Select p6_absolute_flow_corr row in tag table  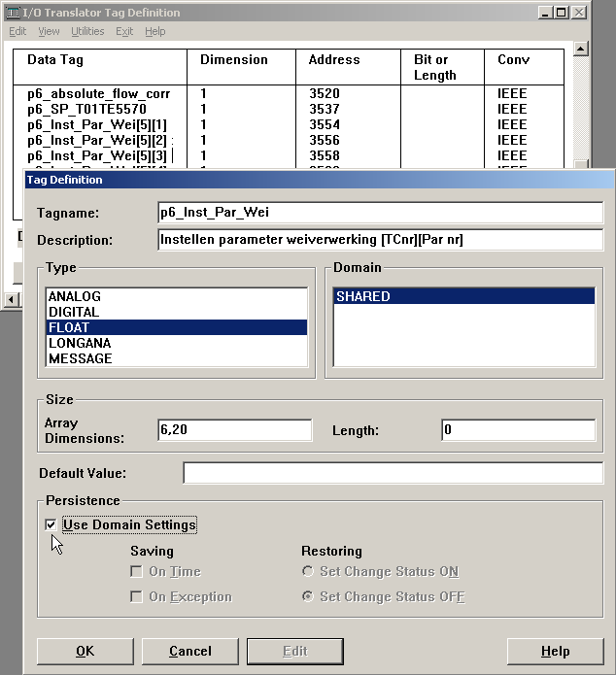pyautogui.click(x=99, y=94)
